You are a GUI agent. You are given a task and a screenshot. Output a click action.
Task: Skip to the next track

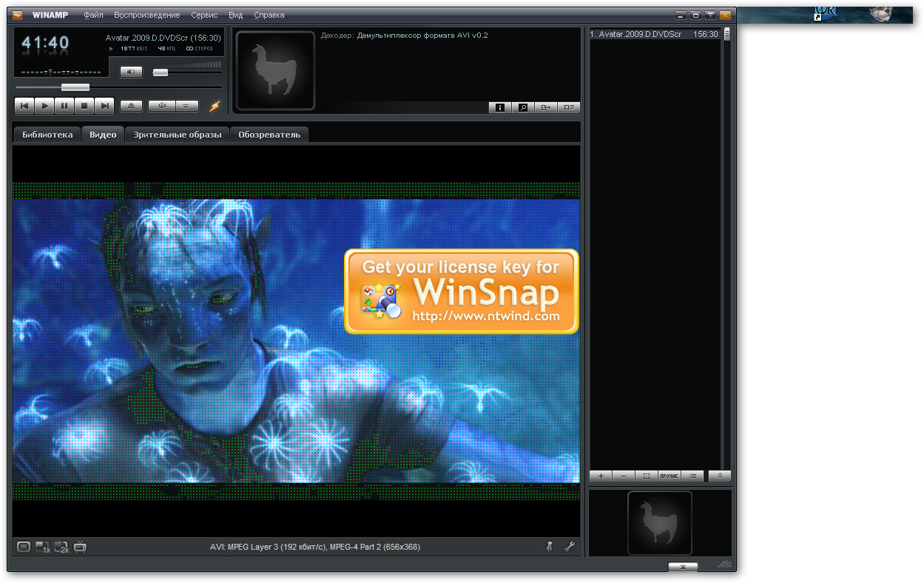tap(104, 106)
